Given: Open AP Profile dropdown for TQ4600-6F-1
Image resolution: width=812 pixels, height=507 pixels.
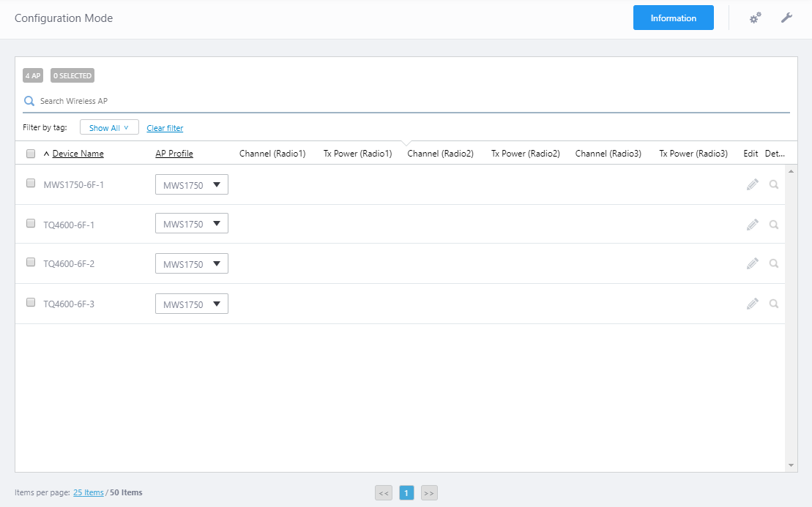Looking at the screenshot, I should (192, 223).
